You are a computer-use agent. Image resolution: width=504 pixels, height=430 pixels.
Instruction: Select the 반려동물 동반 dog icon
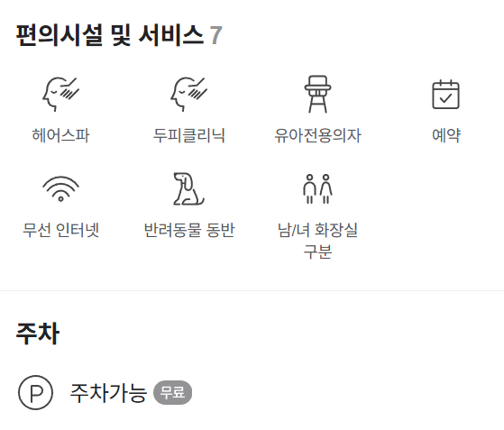[189, 189]
